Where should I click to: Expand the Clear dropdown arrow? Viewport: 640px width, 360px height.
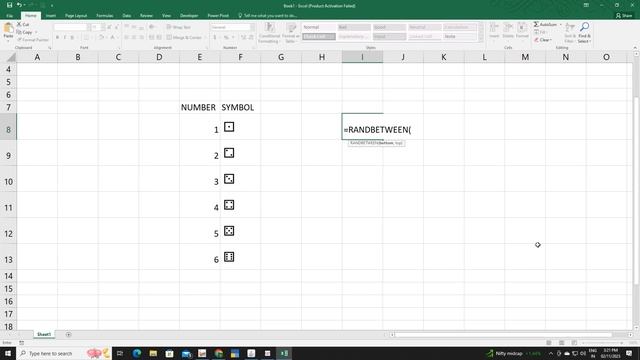click(551, 40)
